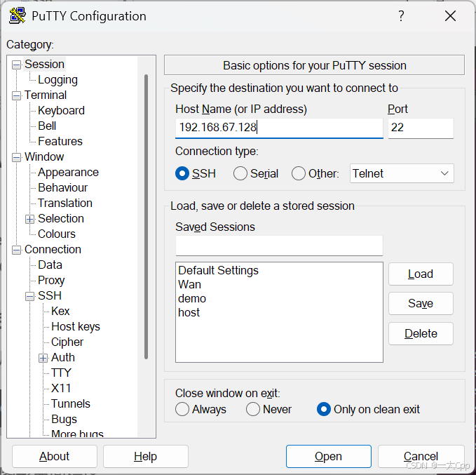Open the Behaviour category
476x475 pixels.
63,188
